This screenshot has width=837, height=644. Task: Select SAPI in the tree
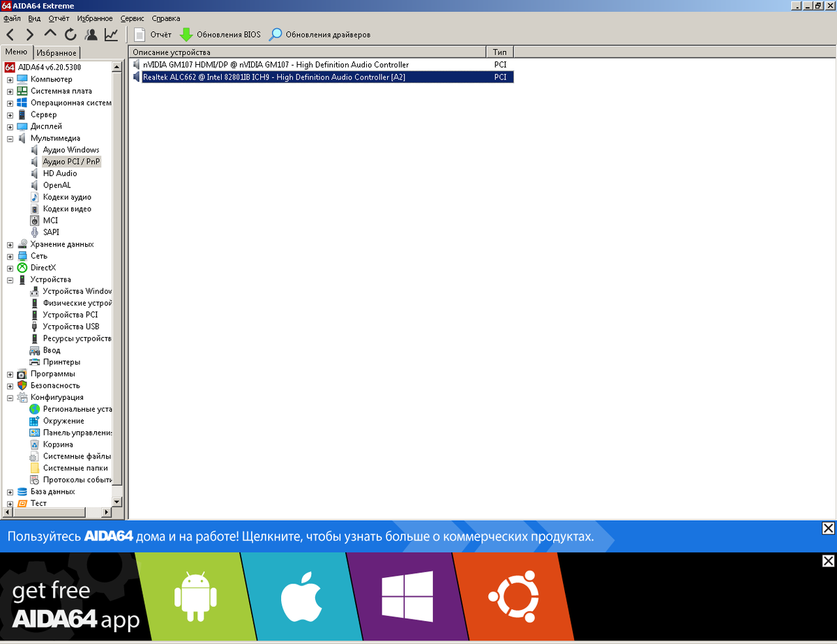[51, 232]
